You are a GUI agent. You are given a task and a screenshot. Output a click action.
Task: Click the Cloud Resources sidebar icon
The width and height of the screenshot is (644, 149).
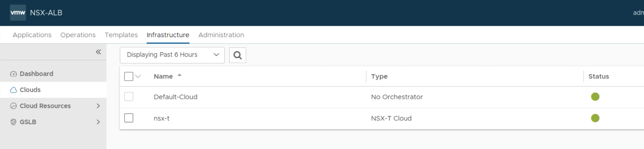click(x=13, y=106)
